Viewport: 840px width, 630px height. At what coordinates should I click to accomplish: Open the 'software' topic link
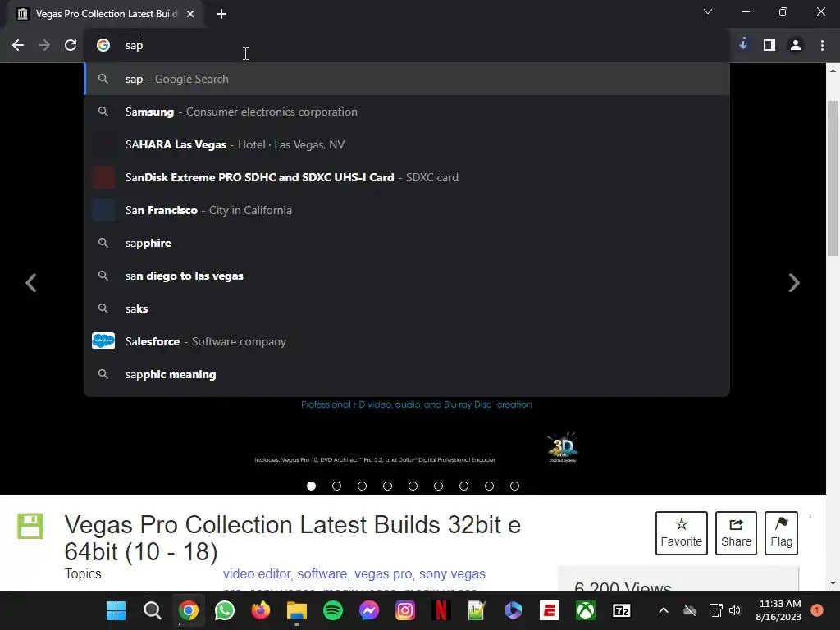coord(322,573)
